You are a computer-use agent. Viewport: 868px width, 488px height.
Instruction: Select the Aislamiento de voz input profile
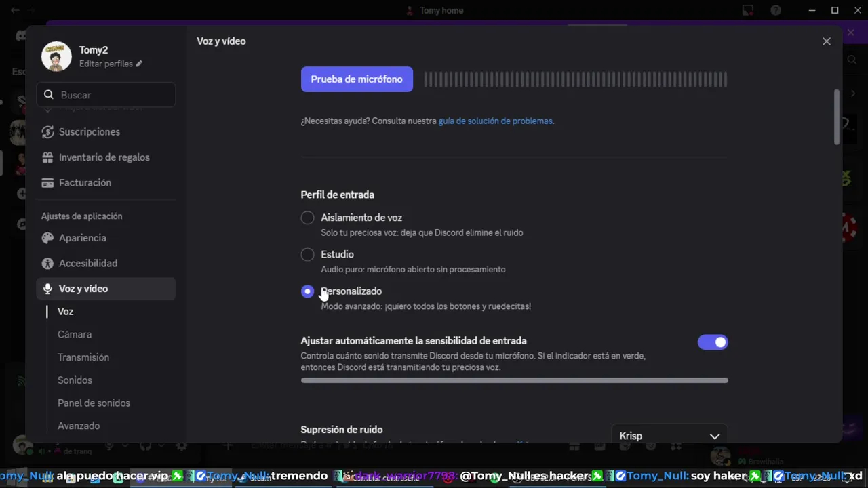pos(307,218)
